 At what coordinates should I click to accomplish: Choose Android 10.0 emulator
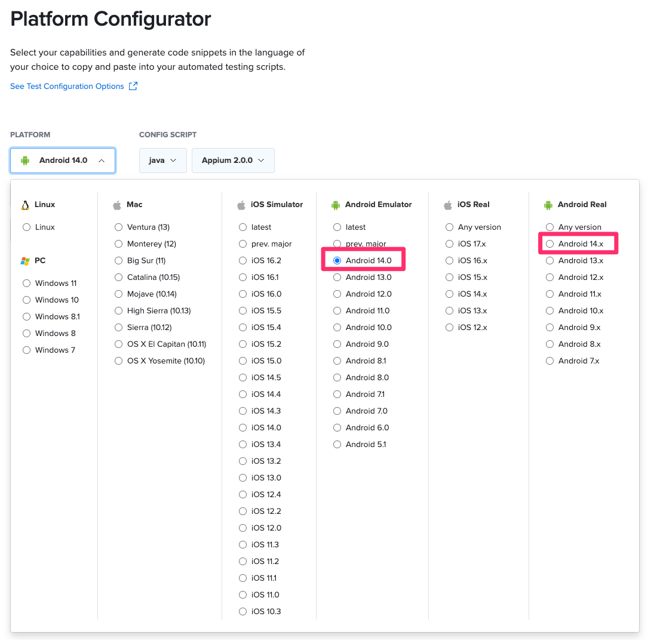point(337,328)
